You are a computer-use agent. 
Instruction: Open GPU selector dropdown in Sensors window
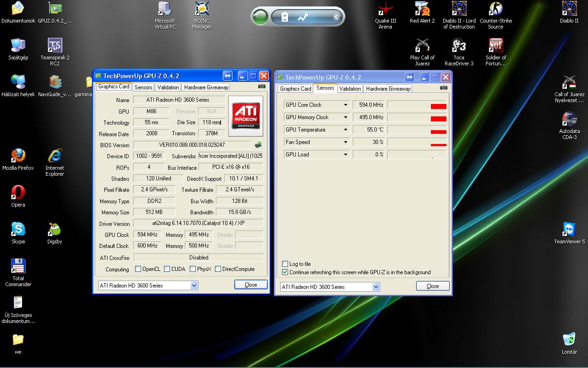click(376, 287)
